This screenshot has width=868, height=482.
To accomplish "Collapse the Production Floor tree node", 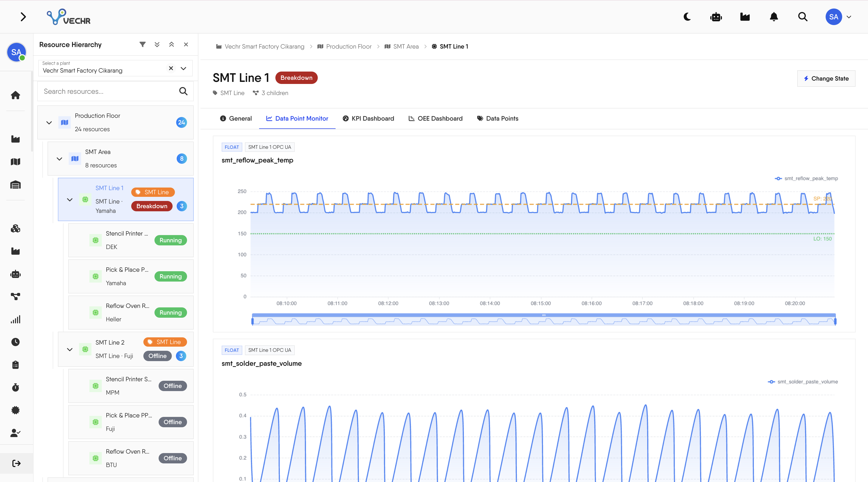I will click(49, 123).
